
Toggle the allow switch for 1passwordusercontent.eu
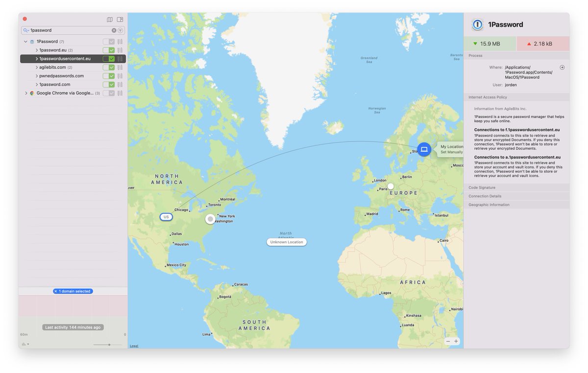pos(109,59)
